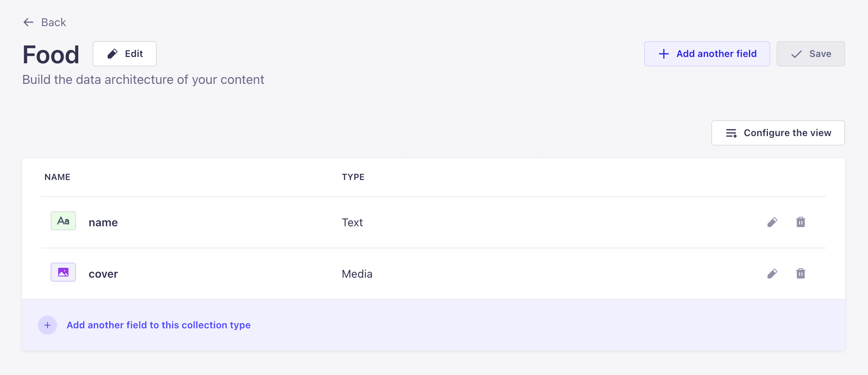
Task: Edit the name field via pencil icon
Action: point(772,222)
